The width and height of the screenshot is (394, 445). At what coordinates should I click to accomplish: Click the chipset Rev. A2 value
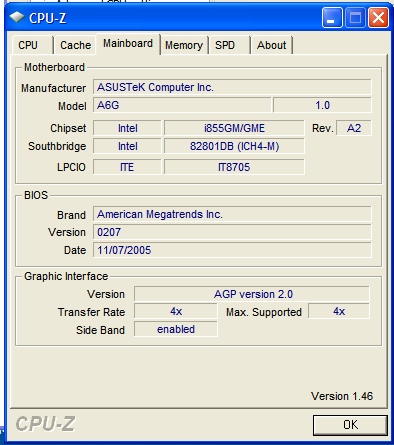pyautogui.click(x=354, y=128)
